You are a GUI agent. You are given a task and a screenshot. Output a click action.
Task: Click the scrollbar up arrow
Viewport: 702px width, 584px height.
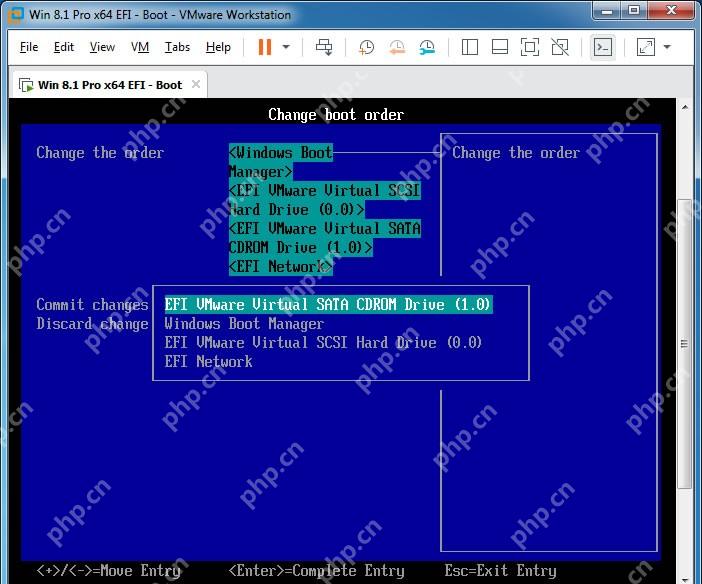(685, 107)
